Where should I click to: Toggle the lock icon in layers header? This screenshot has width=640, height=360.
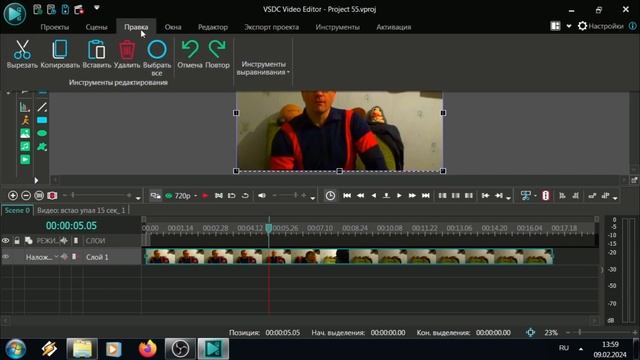(x=17, y=240)
